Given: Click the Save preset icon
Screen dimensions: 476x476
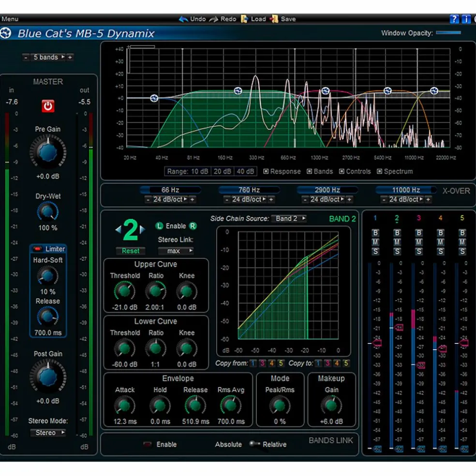Looking at the screenshot, I should click(x=274, y=19).
